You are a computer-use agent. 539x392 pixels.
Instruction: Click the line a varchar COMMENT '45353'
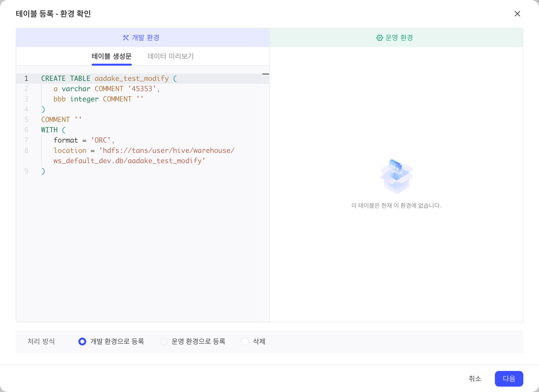point(107,89)
